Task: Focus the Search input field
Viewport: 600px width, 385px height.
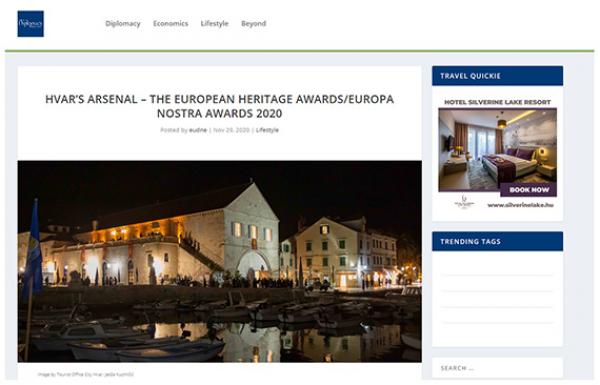Action: pyautogui.click(x=497, y=368)
